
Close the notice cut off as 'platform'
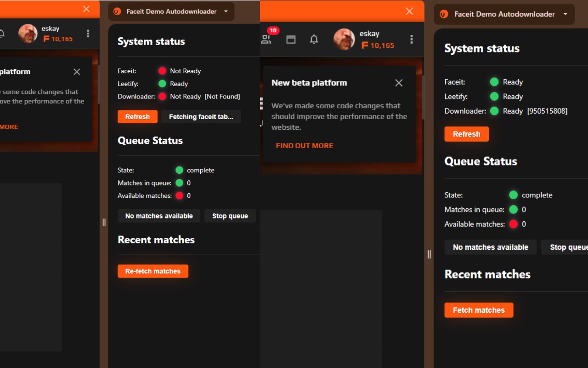(77, 72)
